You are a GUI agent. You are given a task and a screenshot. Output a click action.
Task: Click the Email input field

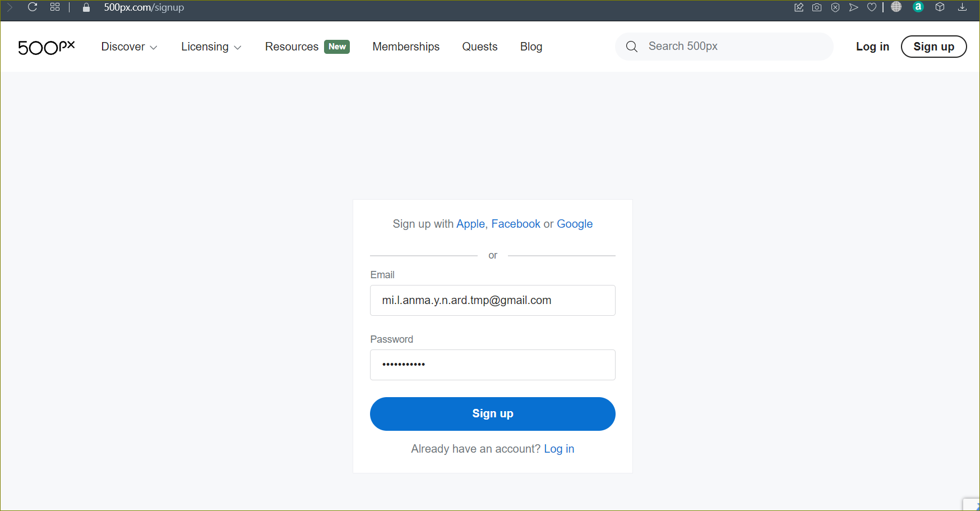click(493, 300)
